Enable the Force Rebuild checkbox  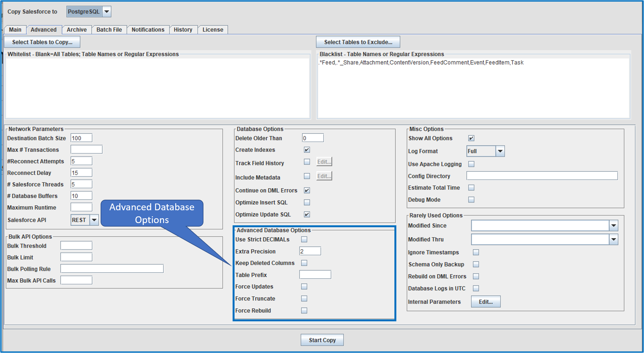click(304, 310)
